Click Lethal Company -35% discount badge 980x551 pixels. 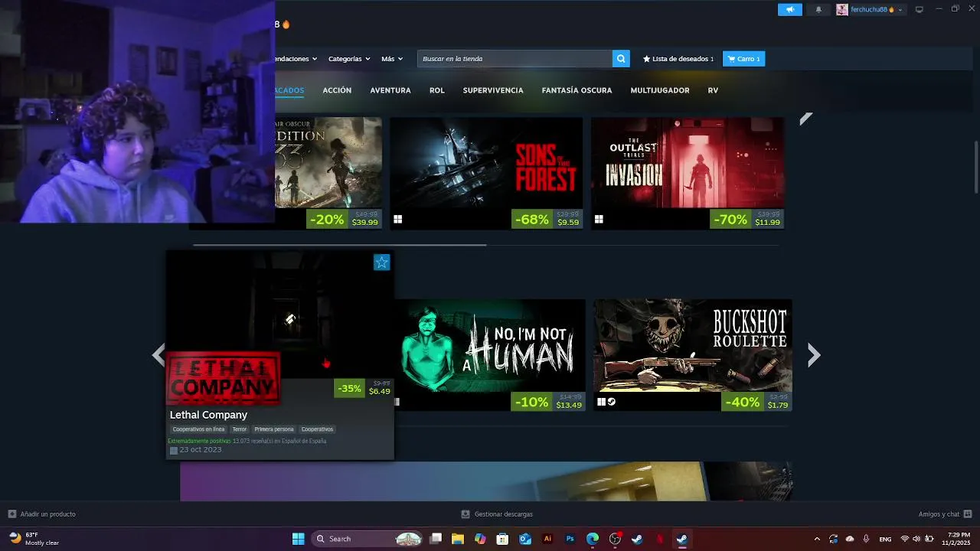point(349,388)
